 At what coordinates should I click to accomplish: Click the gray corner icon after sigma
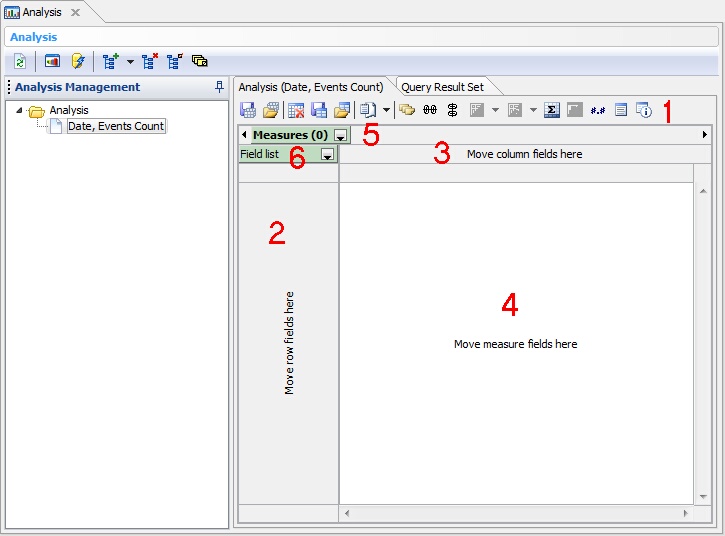pos(575,110)
